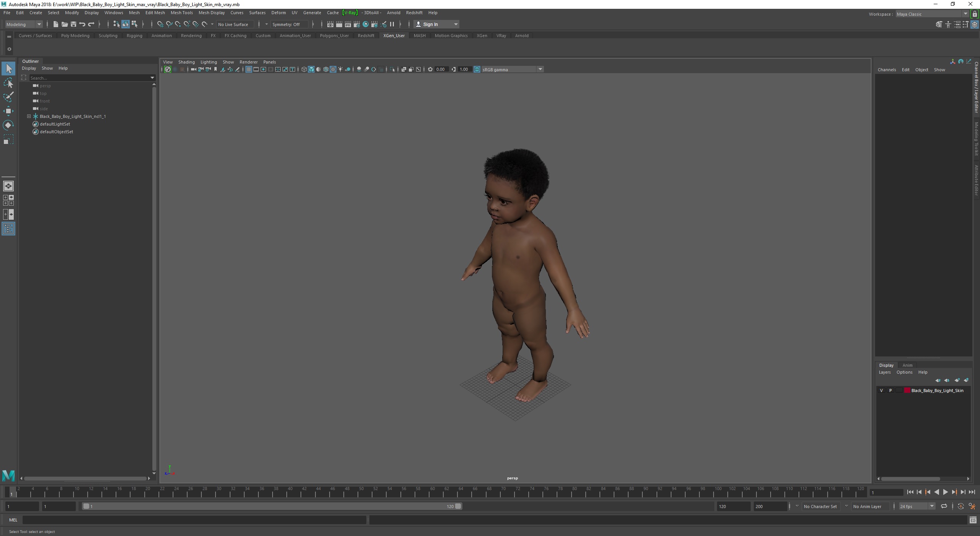
Task: Open the Render View window icon
Action: 330,24
